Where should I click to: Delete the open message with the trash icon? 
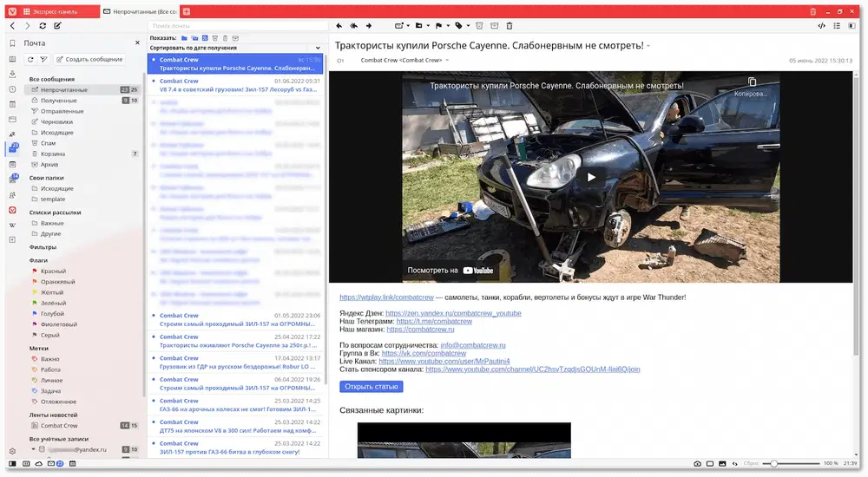(x=510, y=26)
